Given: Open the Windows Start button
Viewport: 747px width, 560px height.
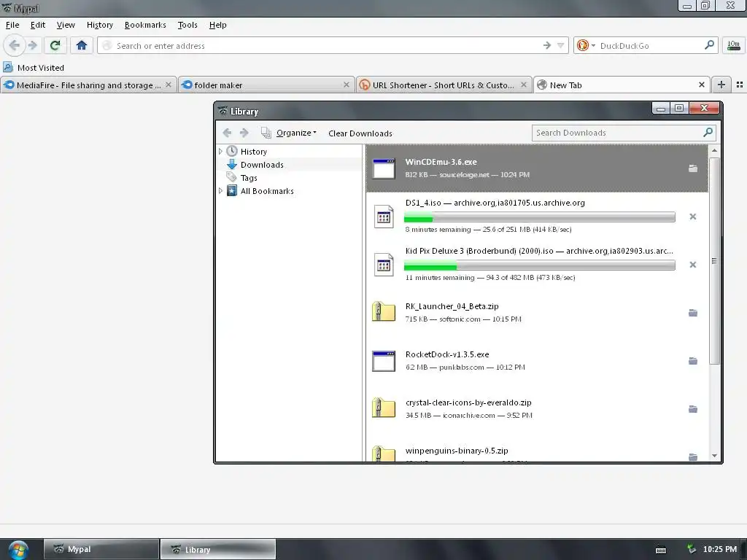Looking at the screenshot, I should coord(18,550).
